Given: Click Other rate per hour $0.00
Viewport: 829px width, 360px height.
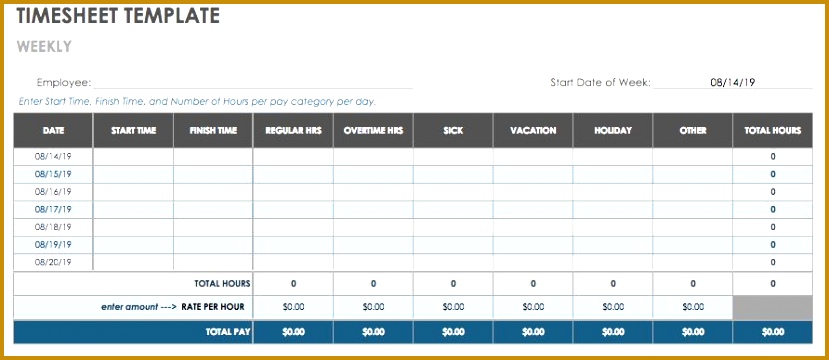Looking at the screenshot, I should pyautogui.click(x=693, y=307).
